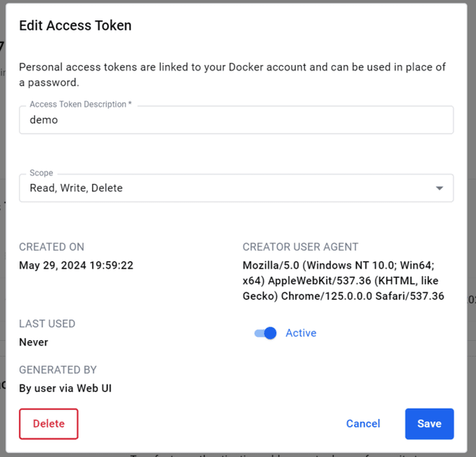Screen dimensions: 476x457
Task: Click the personal access tokens description paragraph
Action: coord(232,74)
